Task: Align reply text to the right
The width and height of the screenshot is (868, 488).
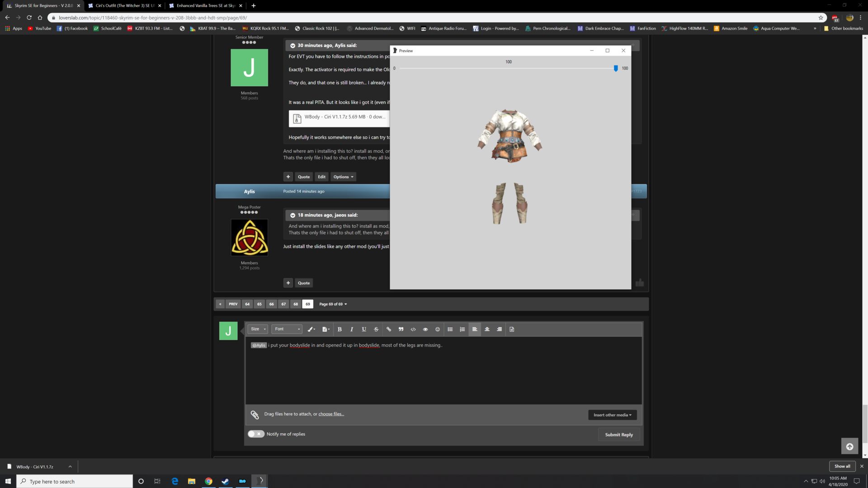Action: click(500, 329)
